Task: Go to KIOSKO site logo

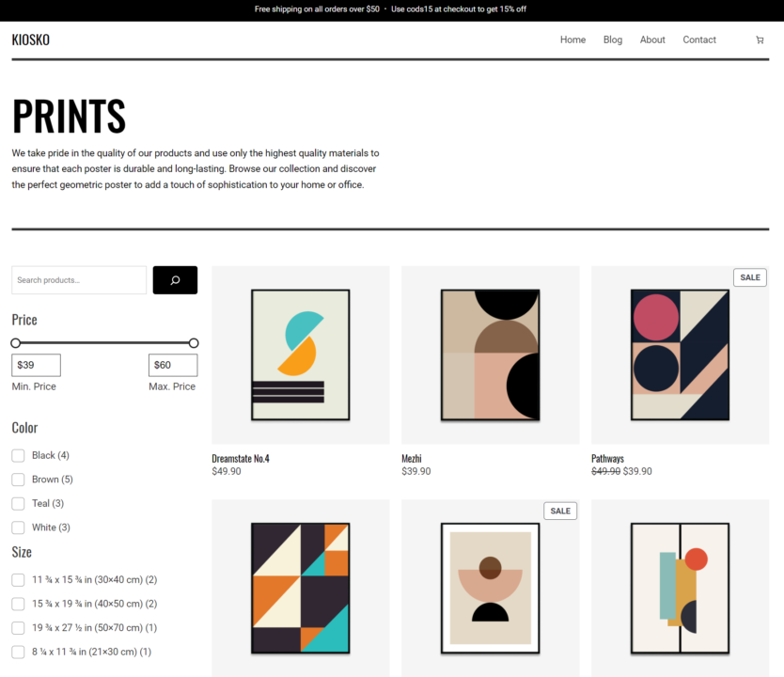Action: pyautogui.click(x=30, y=40)
